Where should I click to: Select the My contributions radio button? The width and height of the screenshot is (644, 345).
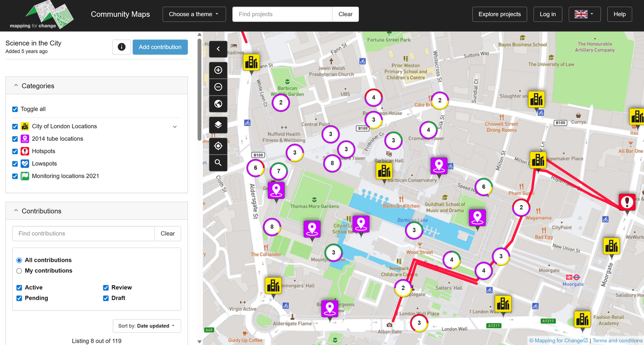(x=19, y=270)
